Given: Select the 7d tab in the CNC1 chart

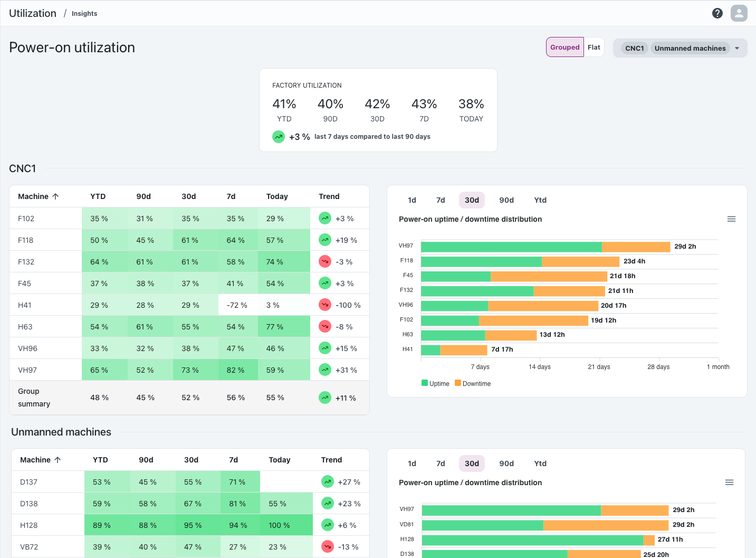Looking at the screenshot, I should tap(441, 200).
